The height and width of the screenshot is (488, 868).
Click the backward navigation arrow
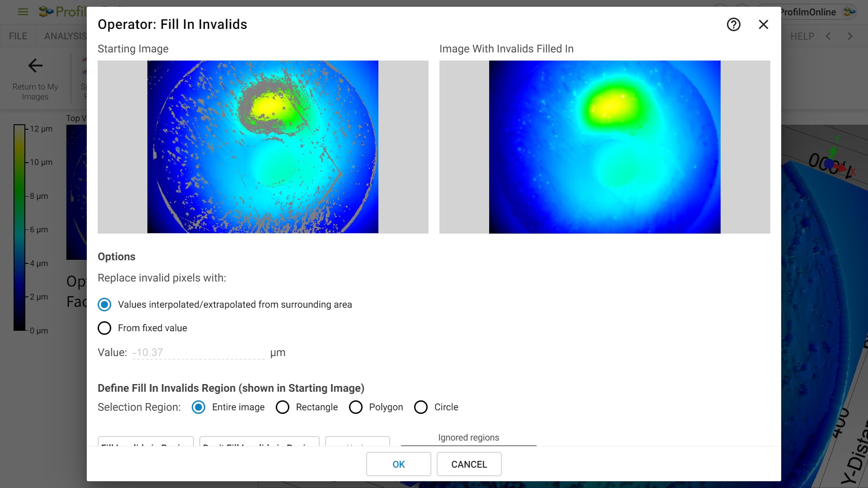829,36
